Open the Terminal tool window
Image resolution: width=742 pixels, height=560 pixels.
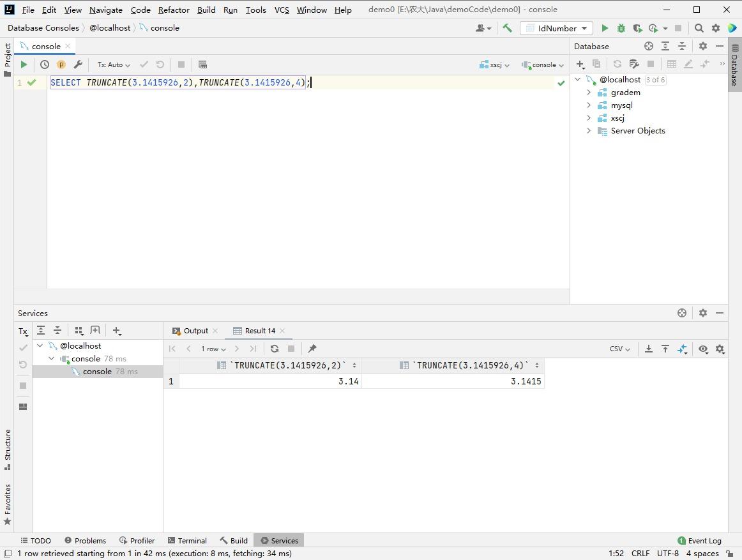coord(187,540)
